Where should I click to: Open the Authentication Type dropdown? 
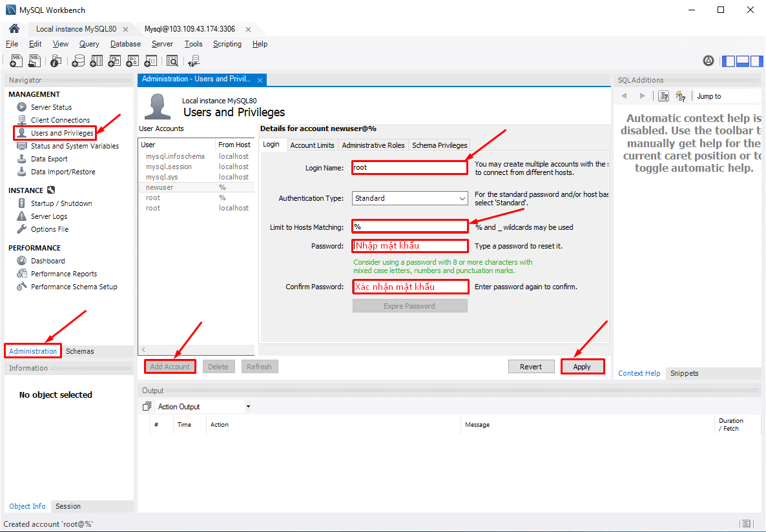(409, 198)
